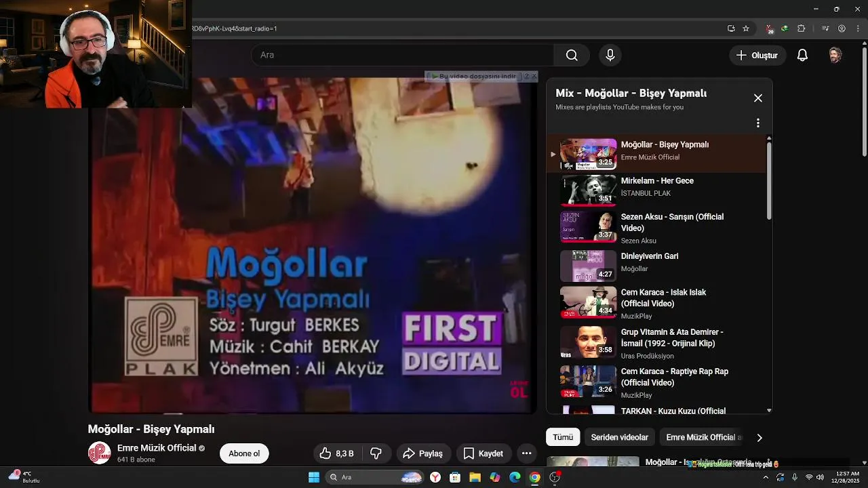Open Chrome media controls icon
This screenshot has height=488, width=868.
click(825, 28)
